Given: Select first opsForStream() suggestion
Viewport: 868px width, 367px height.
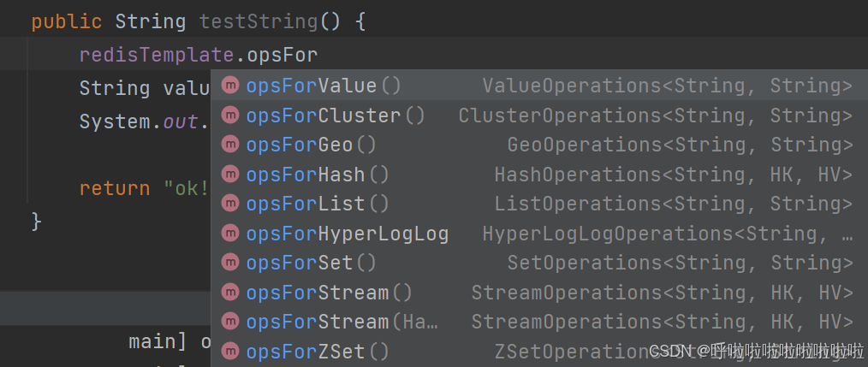Looking at the screenshot, I should point(539,293).
